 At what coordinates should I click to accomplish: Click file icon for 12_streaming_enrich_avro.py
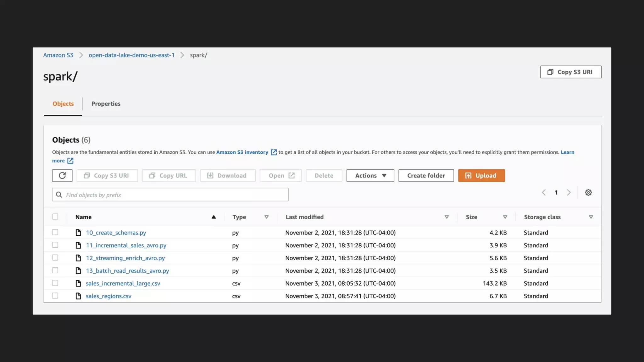click(78, 258)
